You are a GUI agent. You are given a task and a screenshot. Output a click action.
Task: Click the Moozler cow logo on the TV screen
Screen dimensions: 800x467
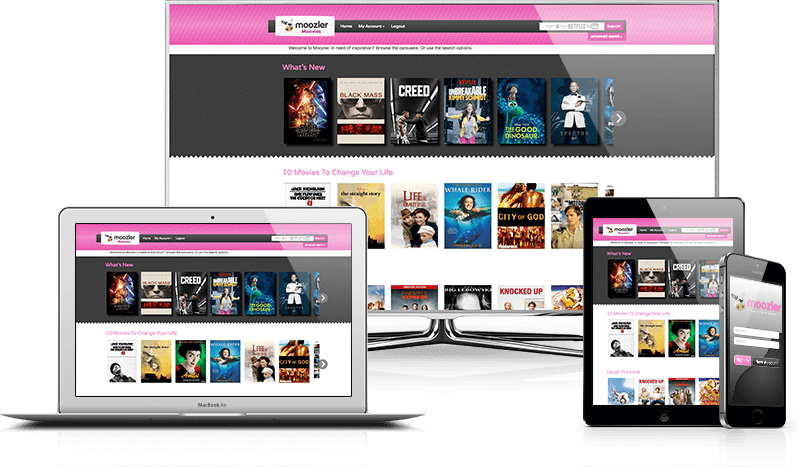305,26
